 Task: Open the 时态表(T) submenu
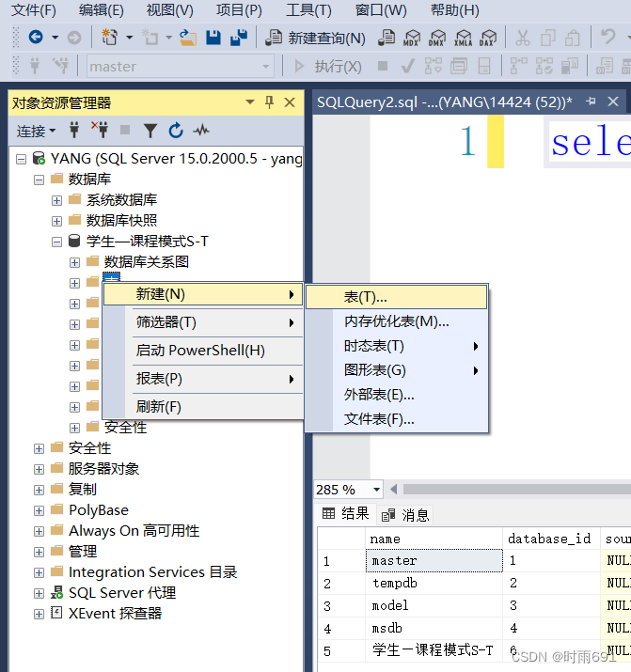pos(397,346)
